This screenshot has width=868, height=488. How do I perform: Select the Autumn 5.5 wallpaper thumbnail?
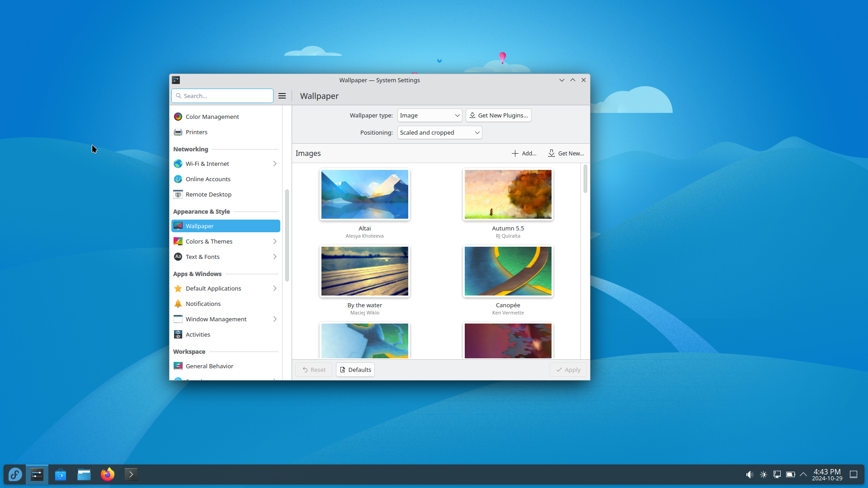[x=508, y=194]
